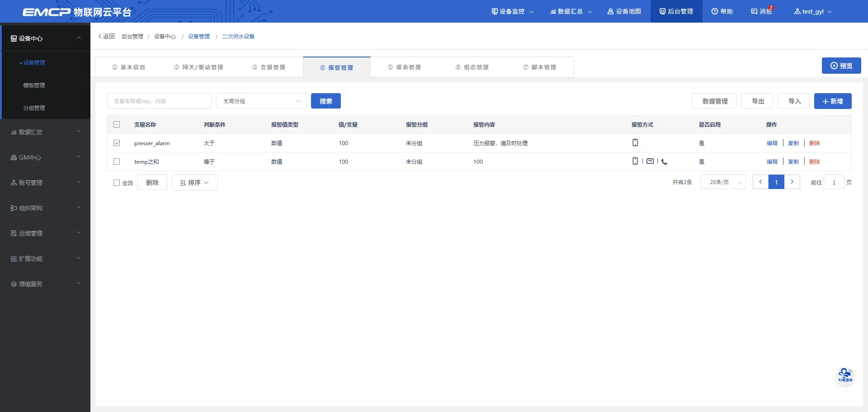Switch to the 网关/驱动管理 tab
Viewport: 868px width, 412px height.
[198, 67]
